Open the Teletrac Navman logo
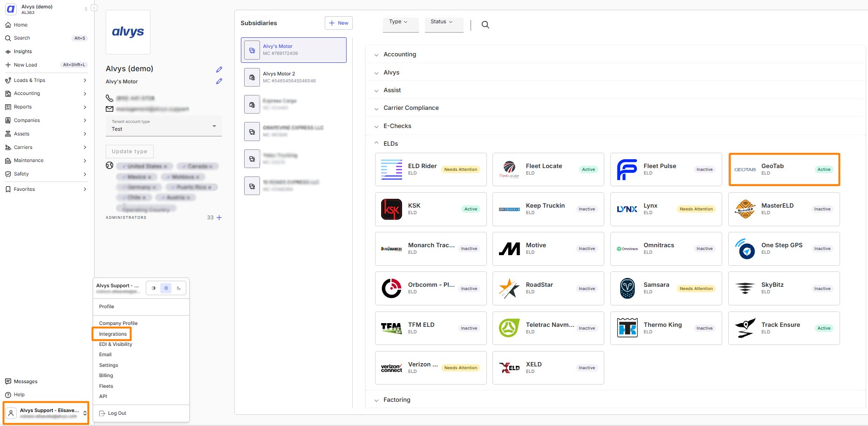Image resolution: width=868 pixels, height=426 pixels. [x=509, y=328]
